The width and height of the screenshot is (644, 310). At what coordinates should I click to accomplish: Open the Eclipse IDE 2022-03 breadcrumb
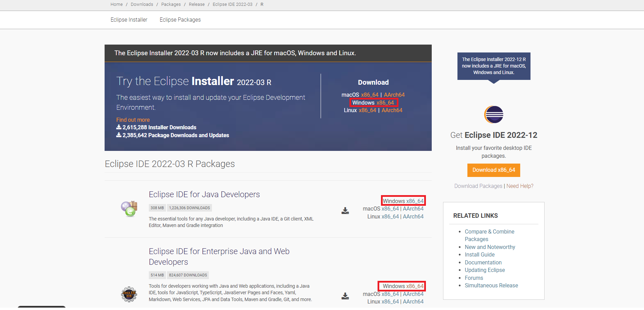232,4
